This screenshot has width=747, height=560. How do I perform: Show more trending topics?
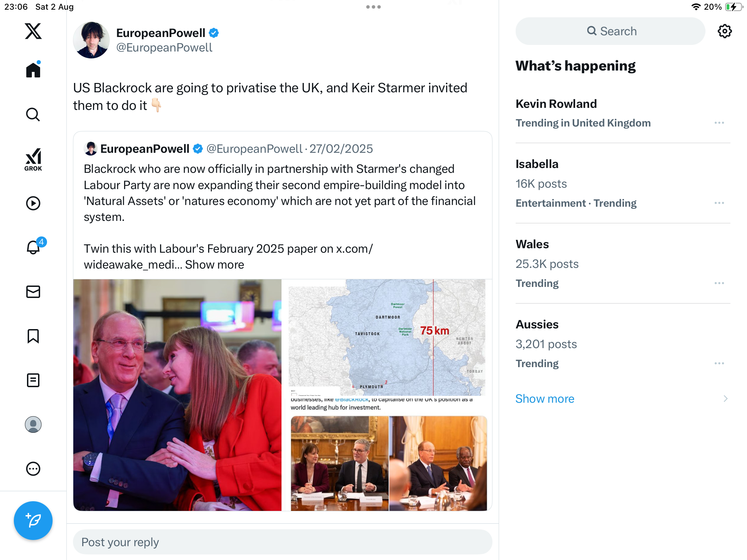pyautogui.click(x=545, y=399)
